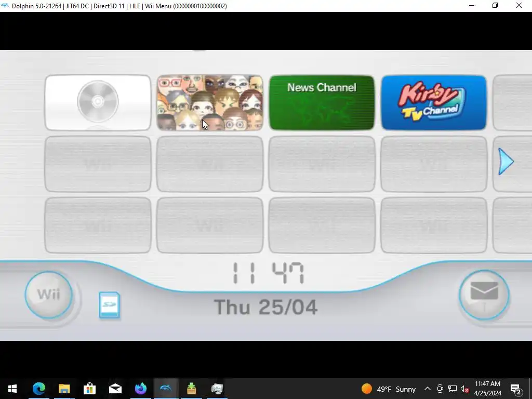Close the Dolphin window

pos(519,6)
